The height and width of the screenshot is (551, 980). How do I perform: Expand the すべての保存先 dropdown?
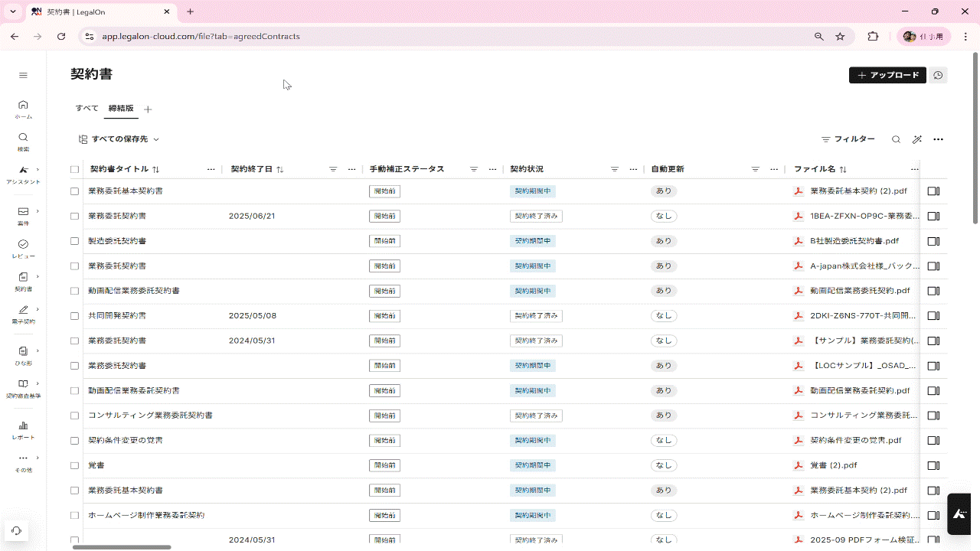pyautogui.click(x=119, y=139)
